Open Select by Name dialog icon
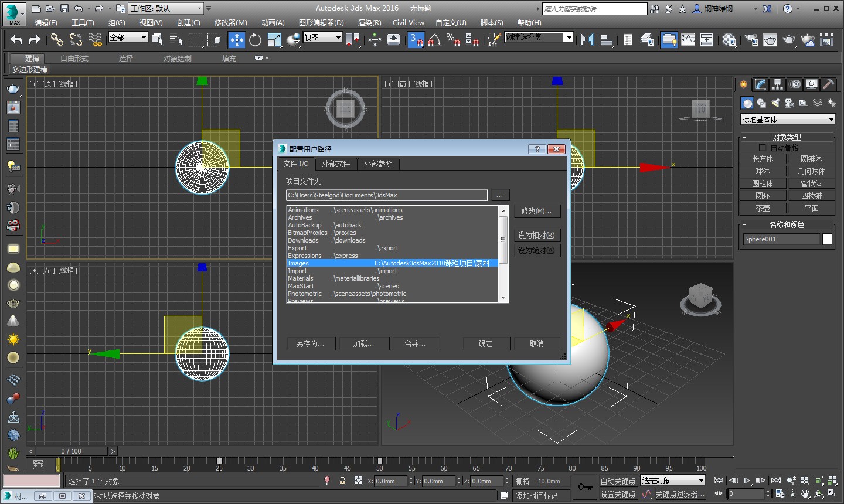The image size is (844, 504). (x=175, y=39)
